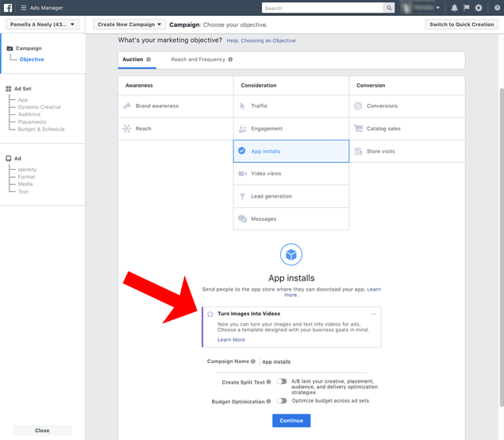This screenshot has width=504, height=440.
Task: Open Help: Choosing an Objective link
Action: [261, 41]
